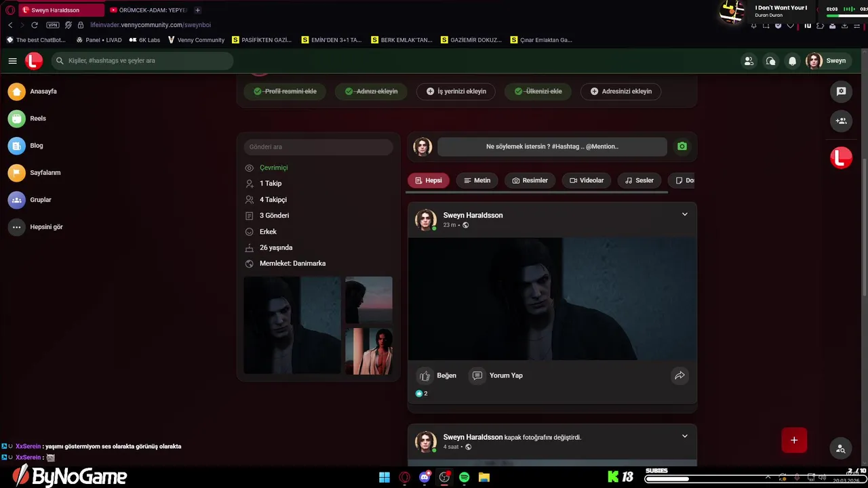Click Sweyn Haraldsson name on the 23 m post
Viewport: 868px width, 488px height.
coord(473,216)
